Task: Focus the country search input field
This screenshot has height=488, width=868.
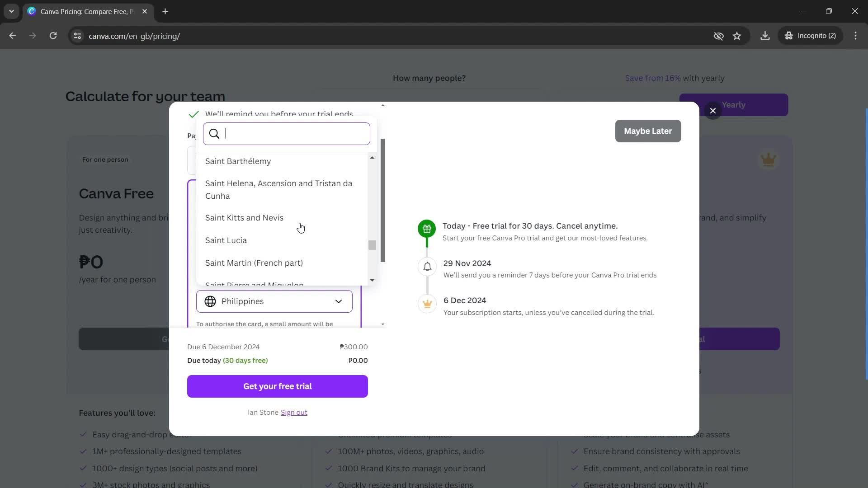Action: [287, 134]
